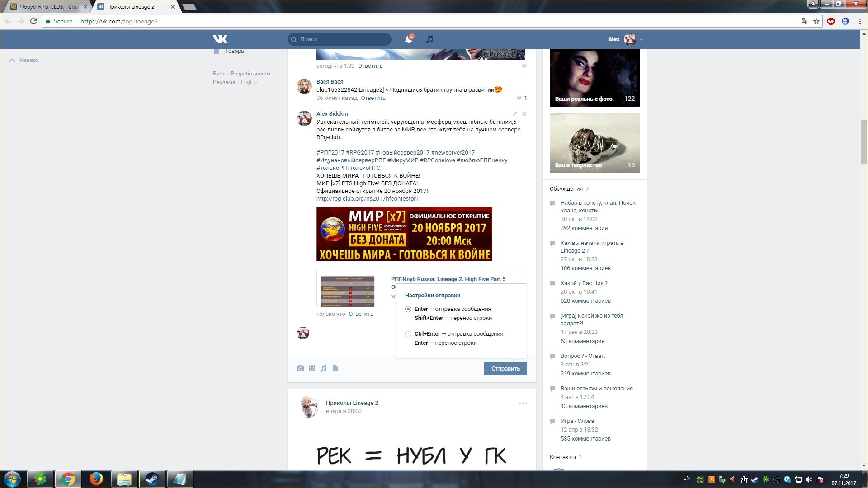Click the page vertical scrollbar thumb
The width and height of the screenshot is (868, 488).
pos(864,142)
